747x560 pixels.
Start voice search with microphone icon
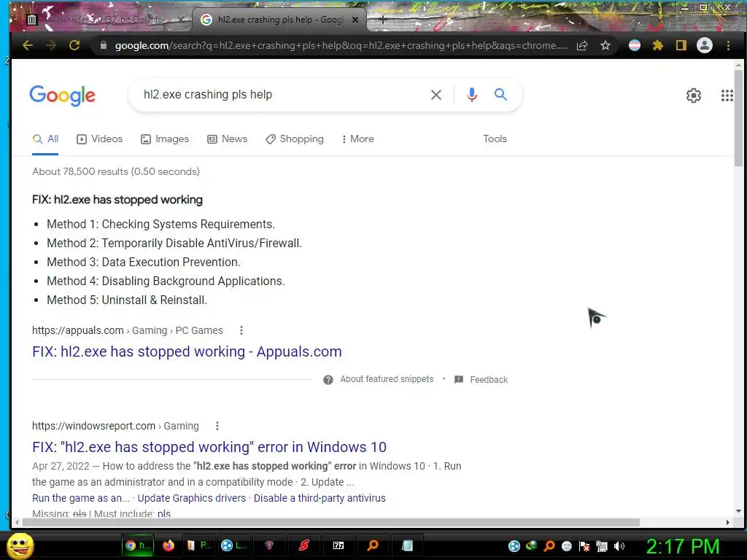pos(472,95)
